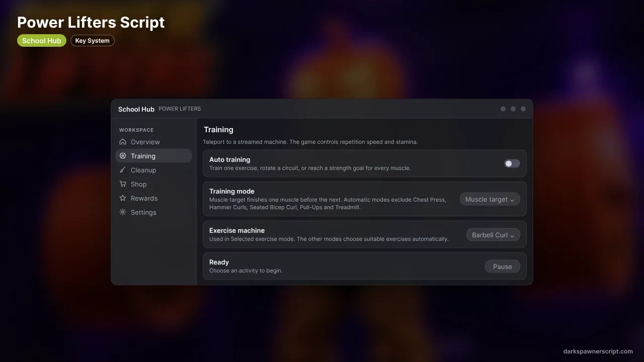Viewport: 644px width, 362px height.
Task: Click the "School Hub" window title text
Action: coord(136,109)
